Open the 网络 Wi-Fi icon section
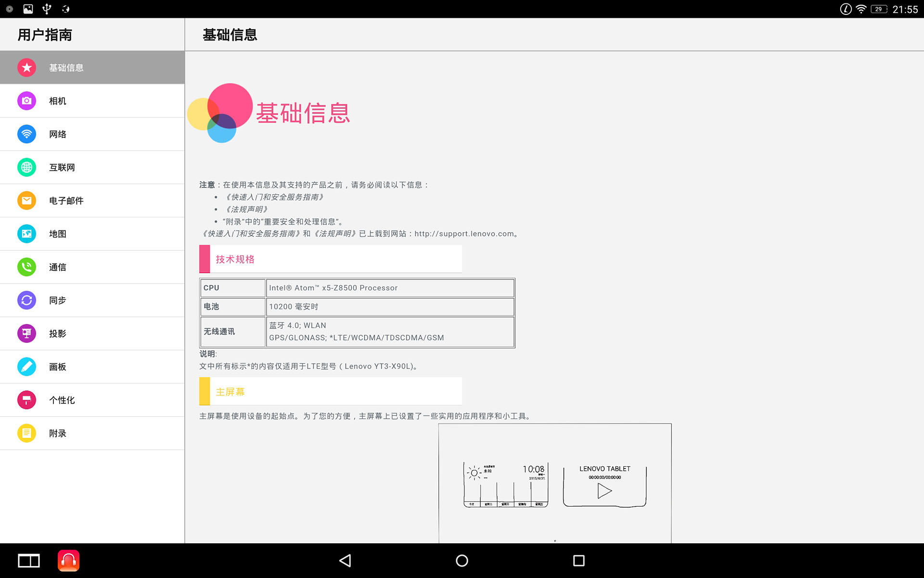Screen dimensions: 924x578 point(26,134)
